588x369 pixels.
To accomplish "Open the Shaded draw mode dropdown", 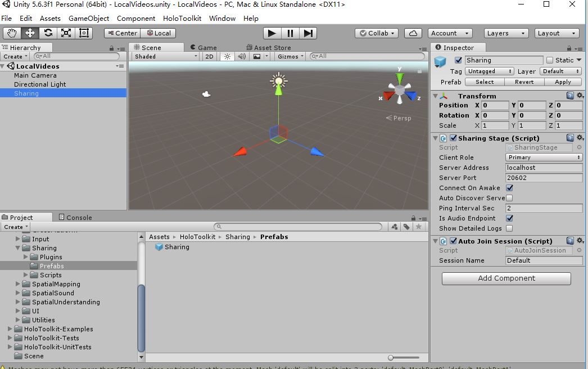I will 165,56.
